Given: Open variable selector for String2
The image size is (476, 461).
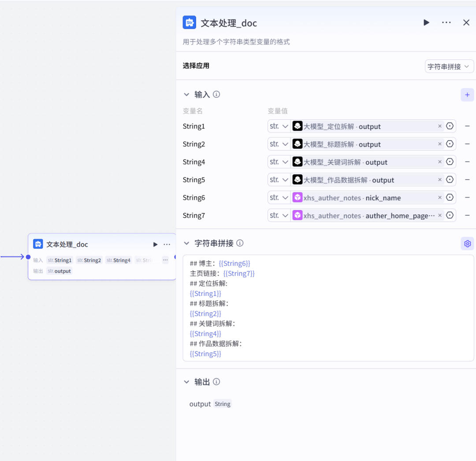Looking at the screenshot, I should [x=450, y=144].
